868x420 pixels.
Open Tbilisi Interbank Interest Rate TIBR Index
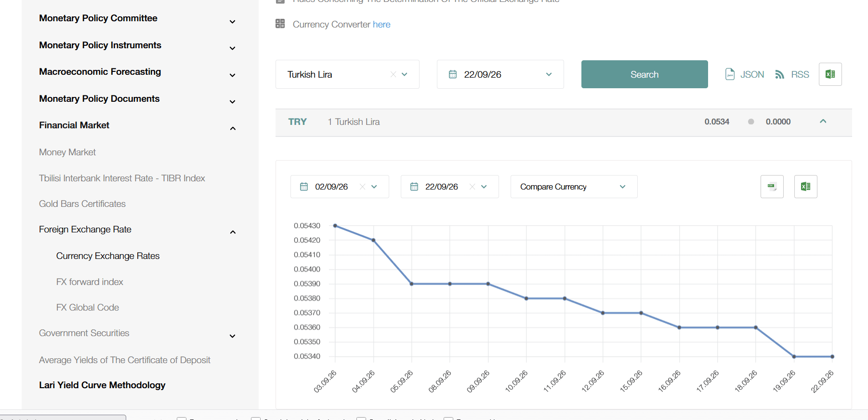(x=122, y=178)
